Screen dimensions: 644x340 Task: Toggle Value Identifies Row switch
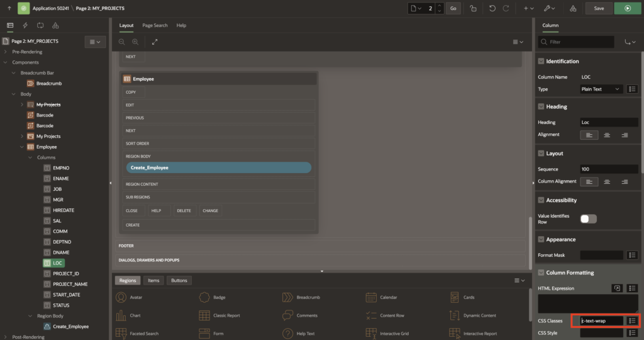[x=588, y=218]
